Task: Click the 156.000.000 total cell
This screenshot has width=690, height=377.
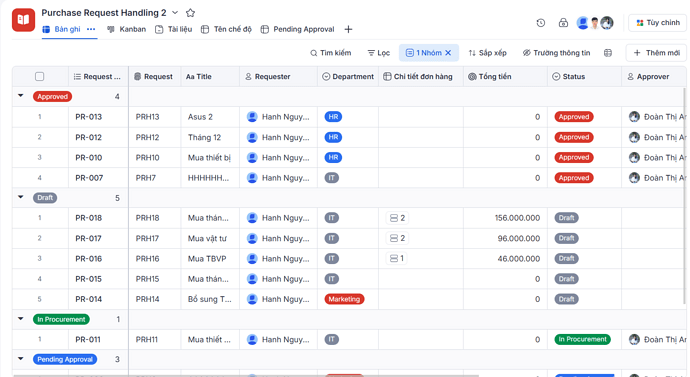Action: [505, 218]
